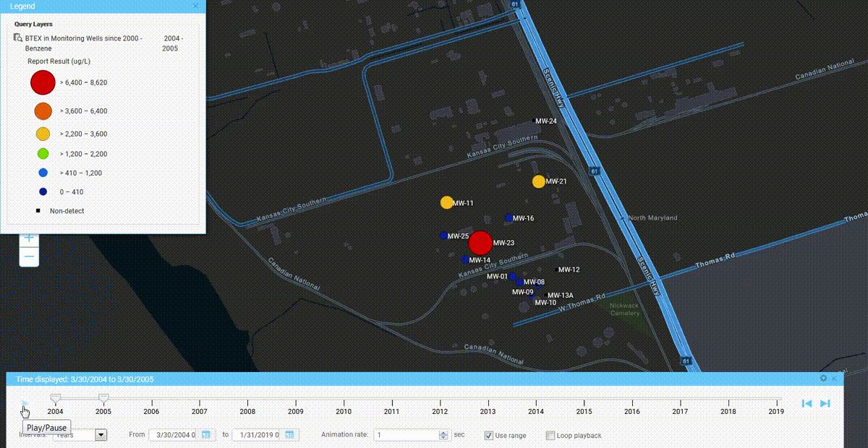Click the MW-09 well label

[523, 292]
